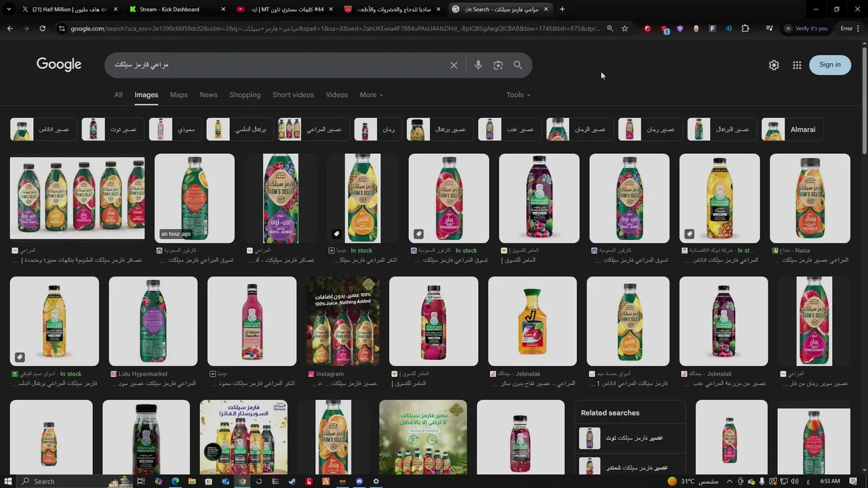The image size is (868, 488).
Task: Open Google quick settings gear icon
Action: (x=774, y=65)
